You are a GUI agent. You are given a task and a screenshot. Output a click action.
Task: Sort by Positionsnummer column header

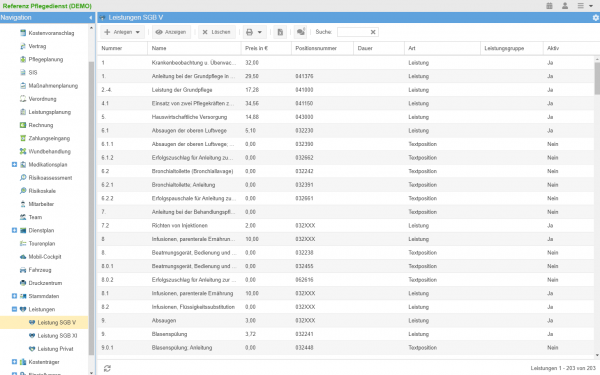pos(323,48)
